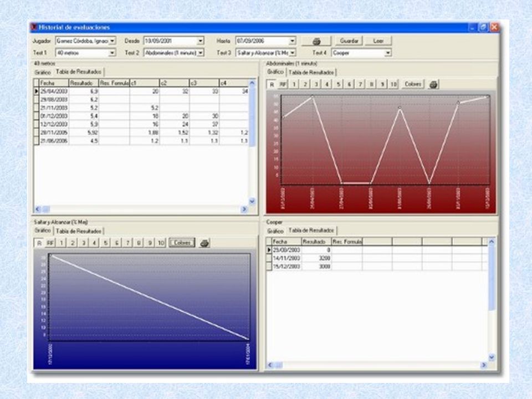
Task: Toggle series 5 in the Abdominales chart
Action: click(338, 84)
